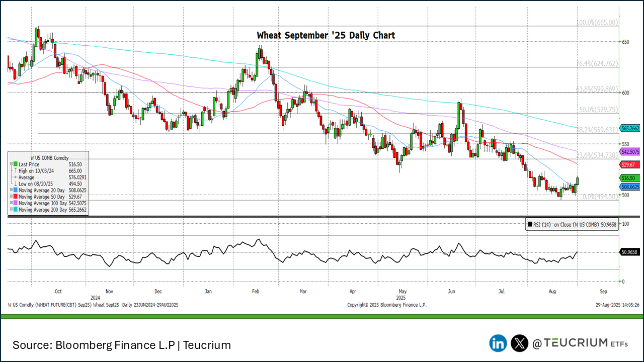The image size is (644, 362).
Task: Click the 61.8%(599.869) Fibonacci label
Action: (597, 89)
